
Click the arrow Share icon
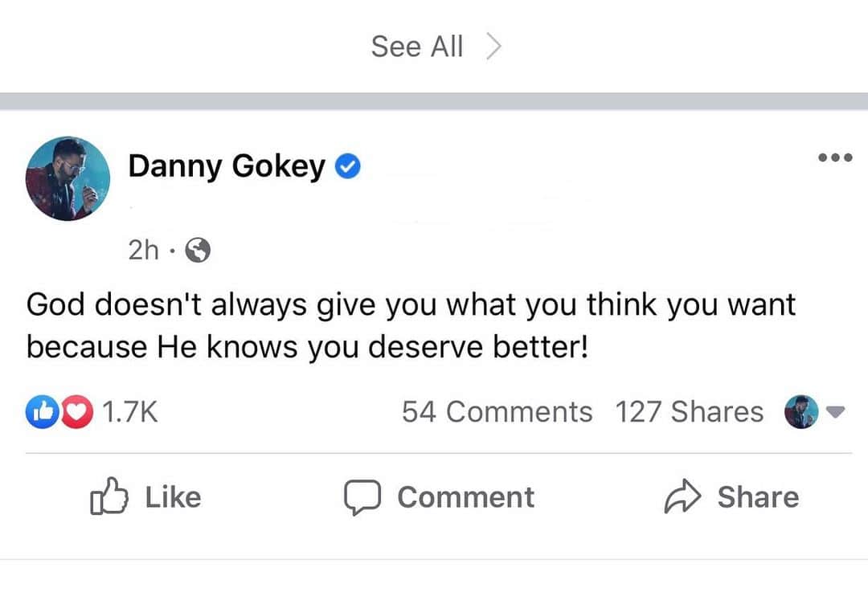pyautogui.click(x=682, y=496)
